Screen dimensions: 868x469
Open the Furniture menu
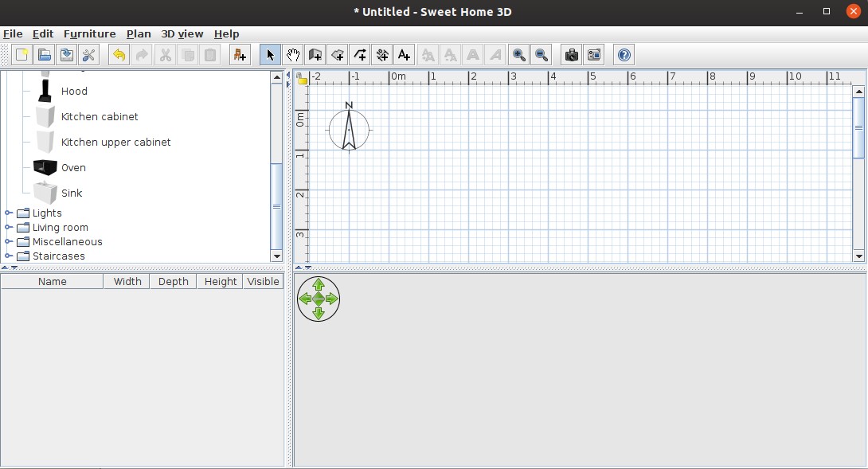tap(90, 33)
